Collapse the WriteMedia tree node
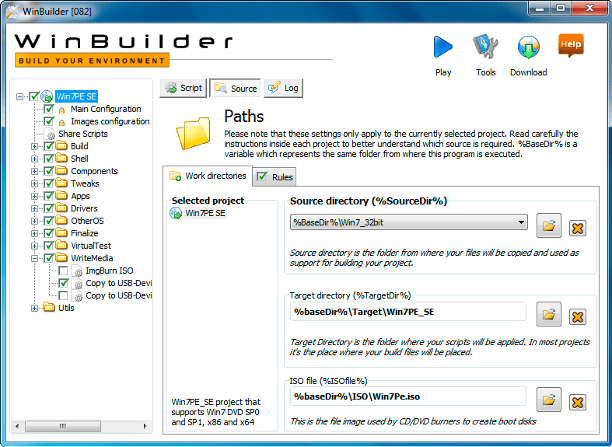 [x=35, y=258]
